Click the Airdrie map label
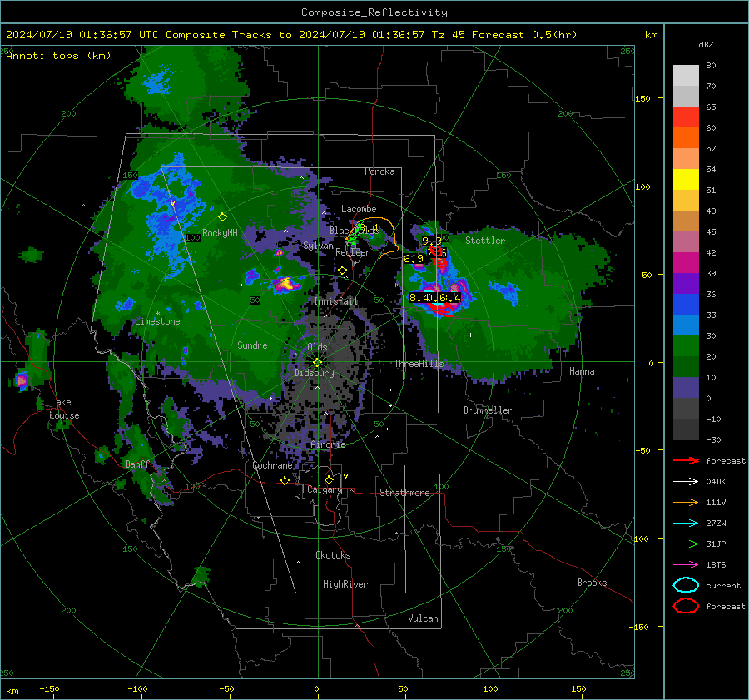The height and width of the screenshot is (700, 749). click(x=328, y=444)
